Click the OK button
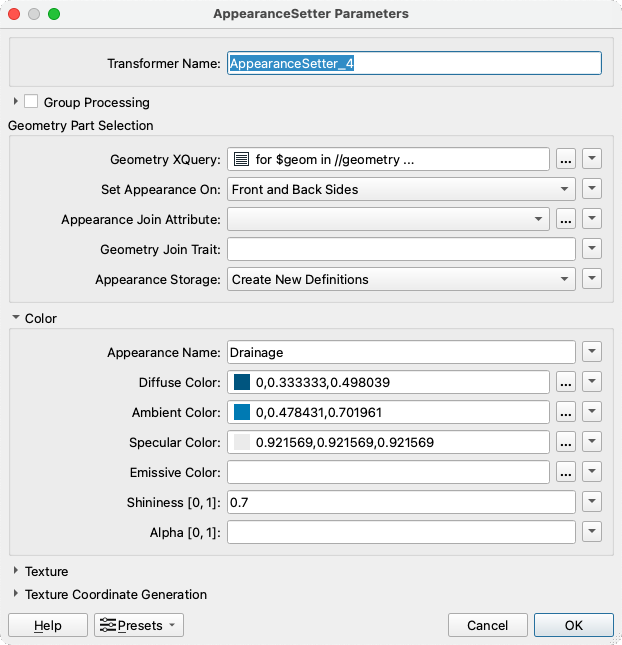Image resolution: width=622 pixels, height=645 pixels. [x=573, y=625]
